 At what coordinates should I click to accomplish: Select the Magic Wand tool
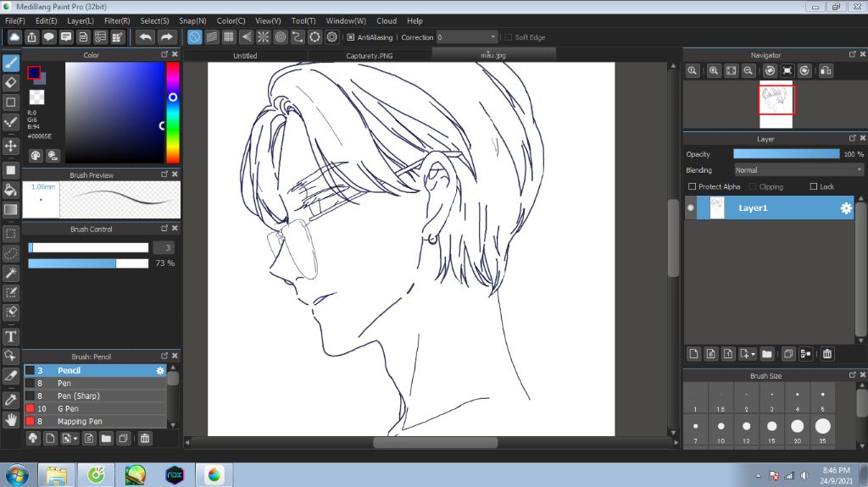(x=10, y=273)
